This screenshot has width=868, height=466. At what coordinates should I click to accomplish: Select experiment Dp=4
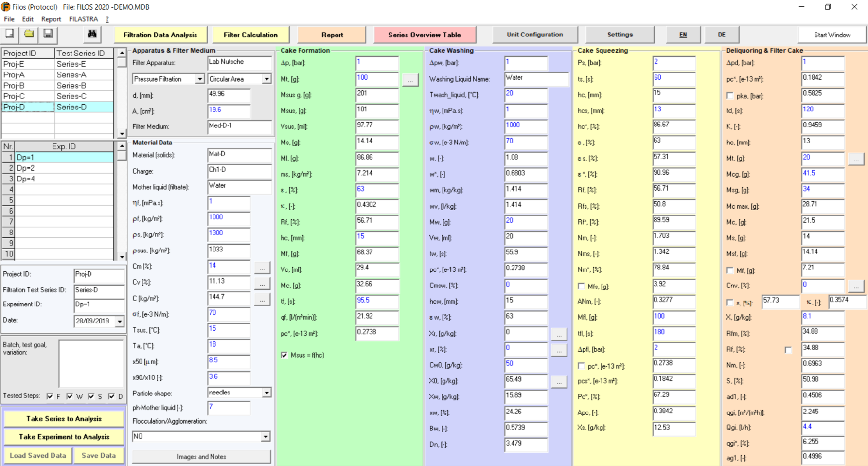tap(64, 179)
